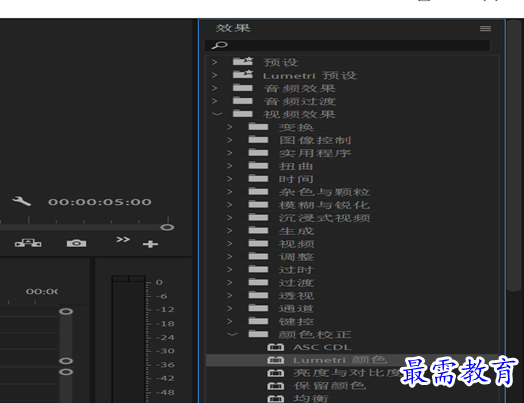Image resolution: width=524 pixels, height=403 pixels.
Task: Expand the 音频效果 folder
Action: point(215,88)
